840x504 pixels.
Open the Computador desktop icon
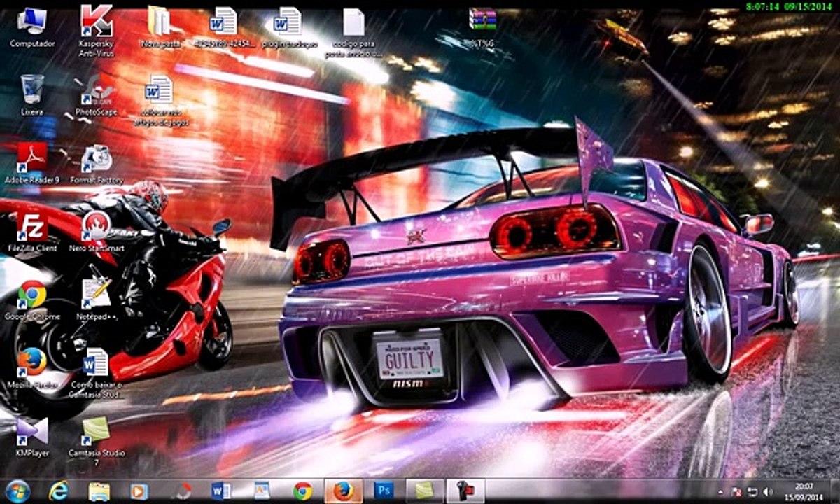tap(32, 27)
